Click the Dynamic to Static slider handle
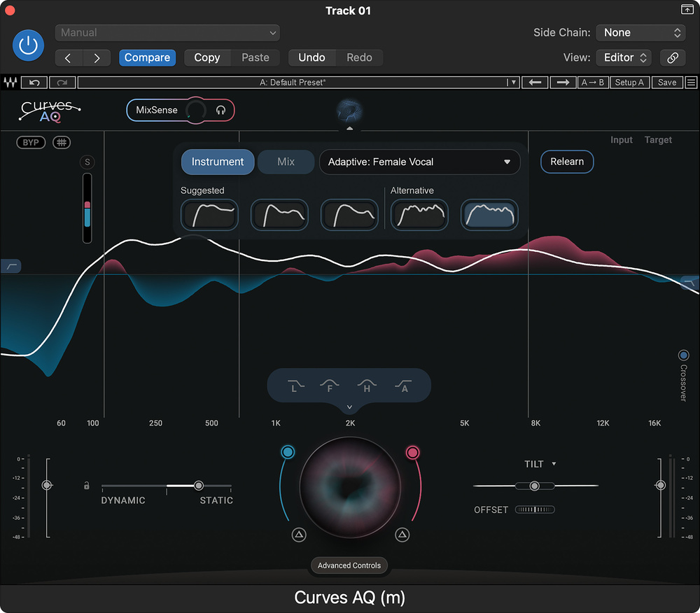This screenshot has height=613, width=700. coord(199,486)
